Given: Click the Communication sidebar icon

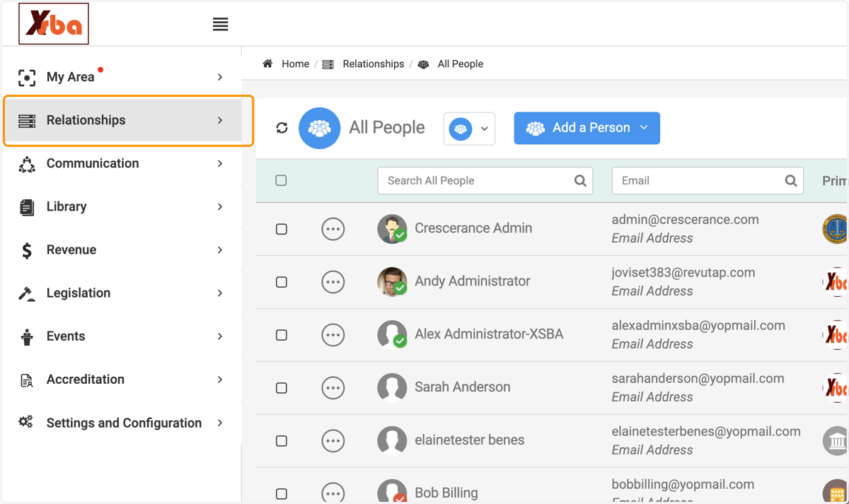Looking at the screenshot, I should coord(27,164).
